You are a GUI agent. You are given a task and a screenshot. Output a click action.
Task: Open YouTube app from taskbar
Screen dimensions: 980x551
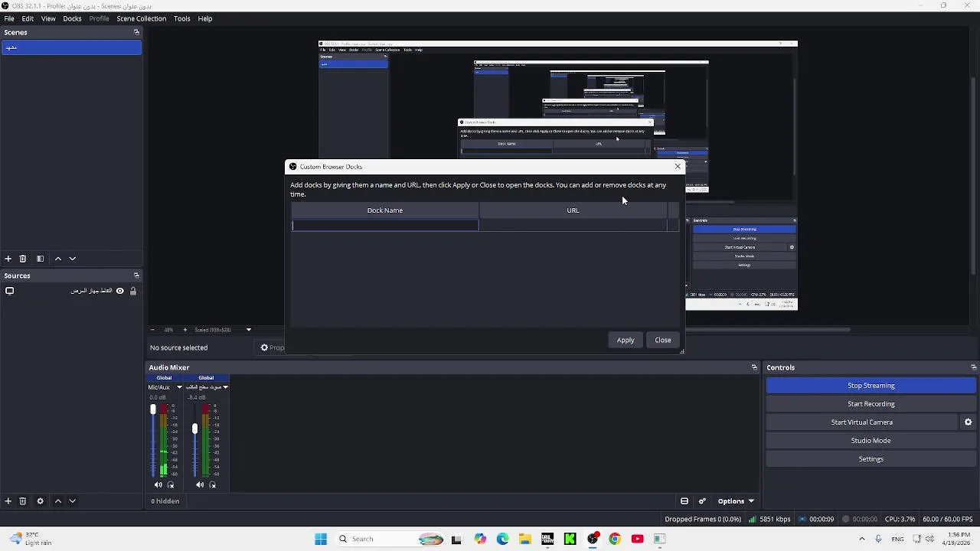(637, 539)
